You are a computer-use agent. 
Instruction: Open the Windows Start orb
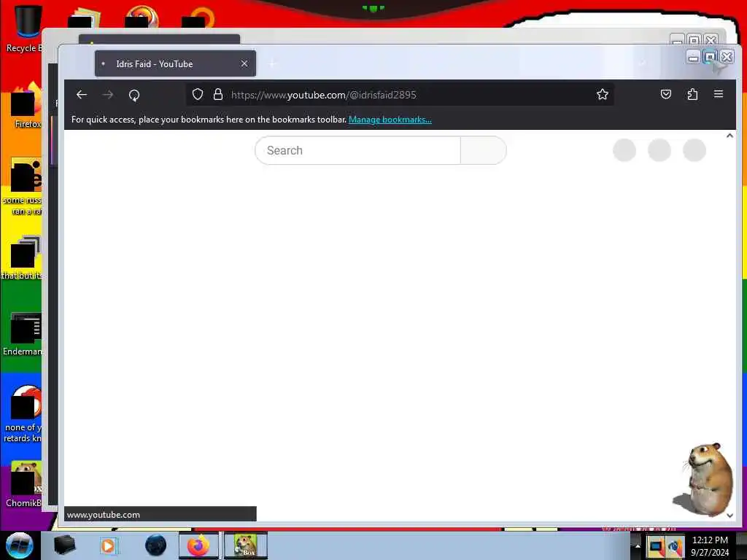coord(20,545)
